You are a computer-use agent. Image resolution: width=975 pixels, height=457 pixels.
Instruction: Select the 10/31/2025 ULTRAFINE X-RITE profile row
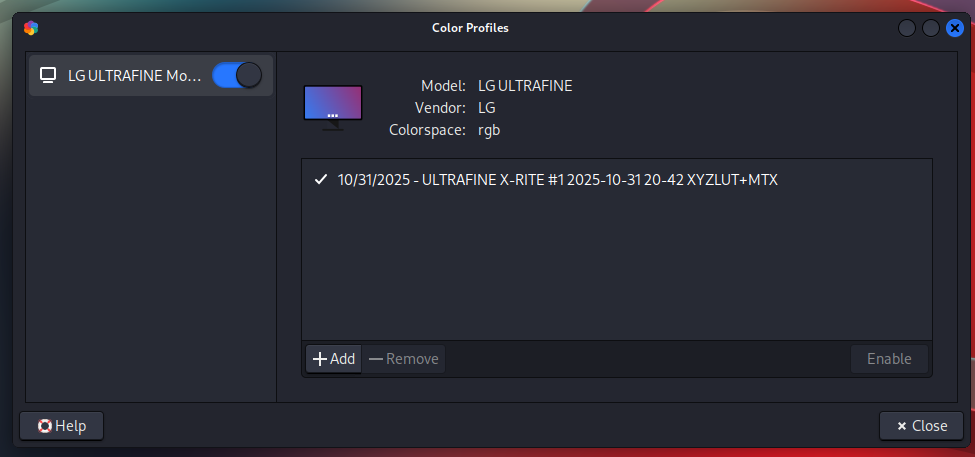coord(558,180)
